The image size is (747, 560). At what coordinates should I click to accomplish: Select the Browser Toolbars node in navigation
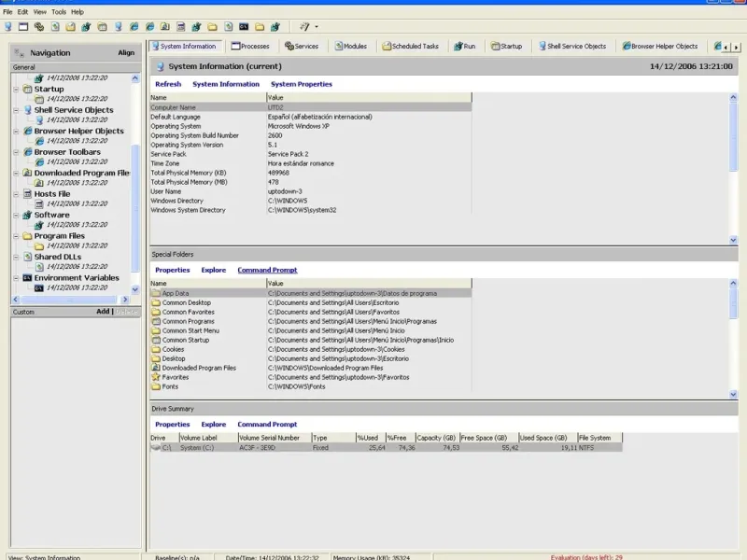pyautogui.click(x=67, y=152)
